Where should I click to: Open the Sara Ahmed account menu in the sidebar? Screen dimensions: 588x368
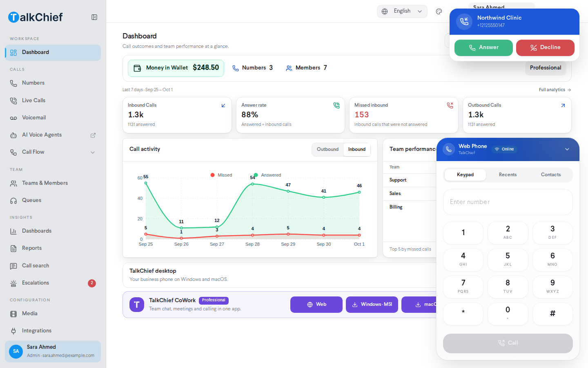tap(53, 351)
